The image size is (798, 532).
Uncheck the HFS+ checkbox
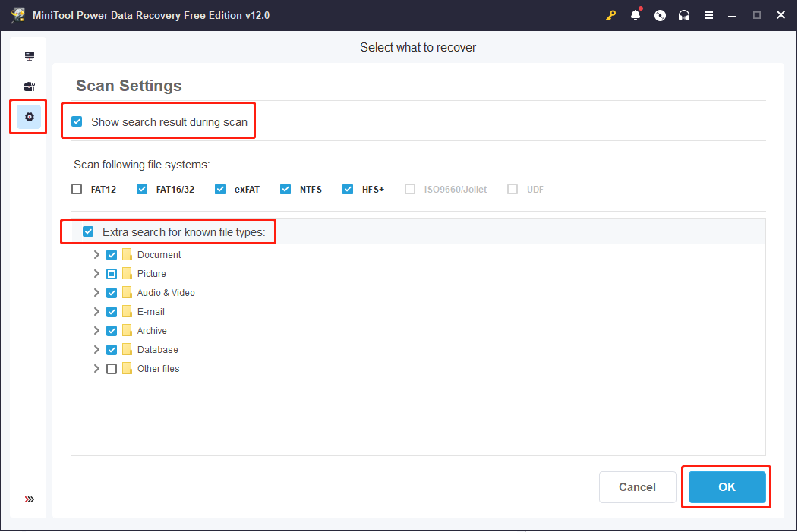coord(348,189)
